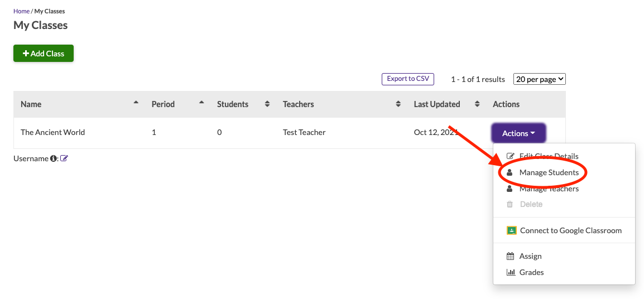Click the trash icon beside Delete

coord(510,204)
